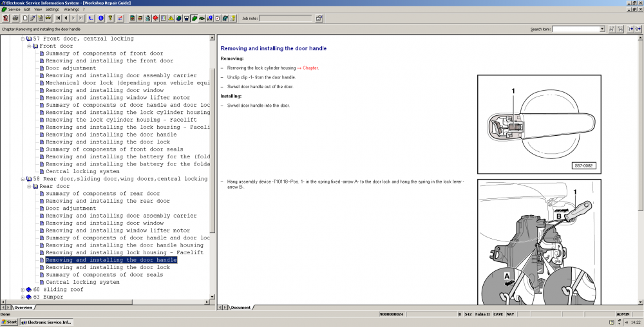Click the yellow warning triangle icon
This screenshot has height=327, width=644.
(171, 18)
